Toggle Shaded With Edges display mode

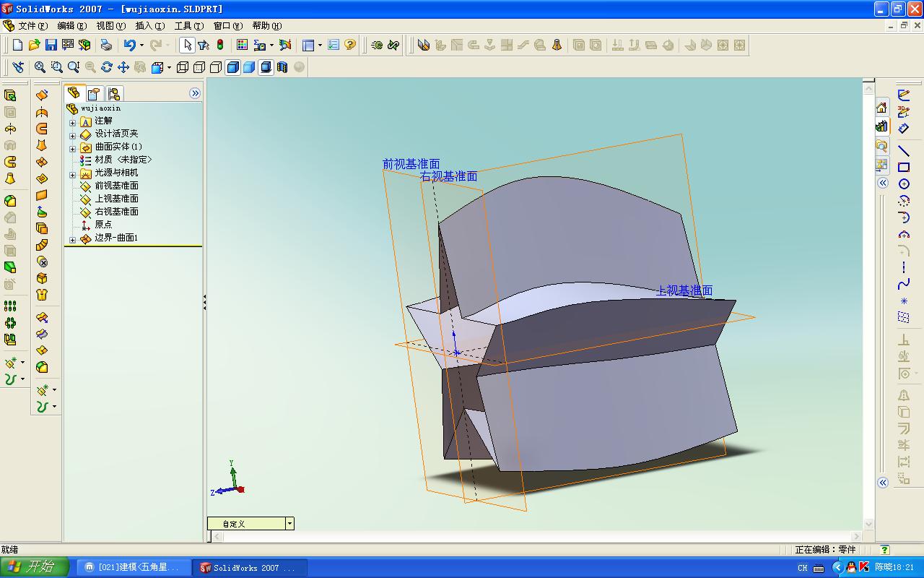point(232,67)
